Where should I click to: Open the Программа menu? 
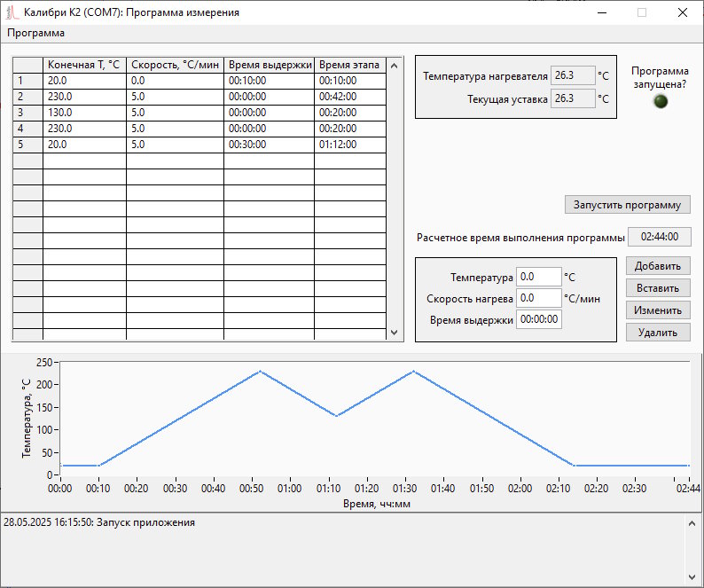36,33
